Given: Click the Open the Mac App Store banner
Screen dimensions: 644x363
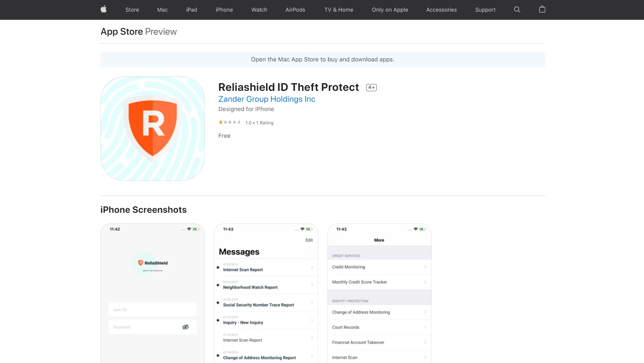Looking at the screenshot, I should 323,59.
